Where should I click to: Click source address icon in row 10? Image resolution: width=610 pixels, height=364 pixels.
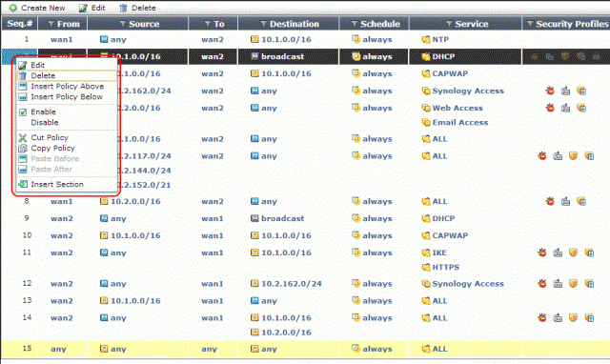(104, 235)
